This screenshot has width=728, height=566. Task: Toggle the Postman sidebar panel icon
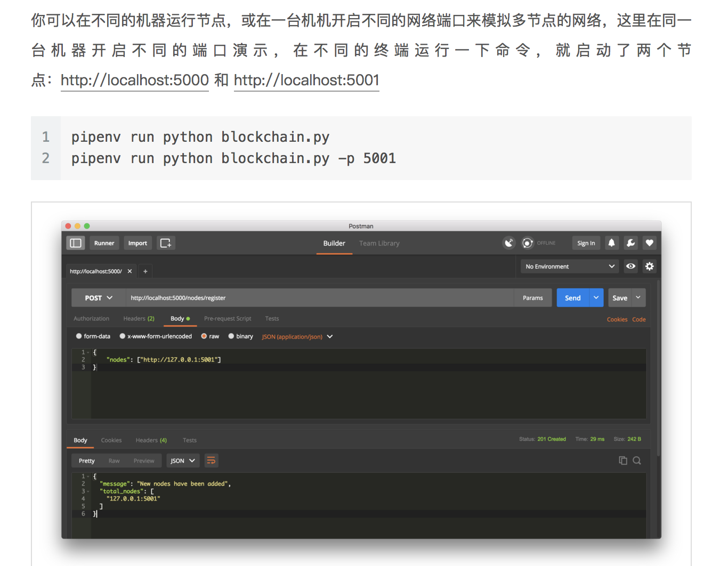click(76, 243)
